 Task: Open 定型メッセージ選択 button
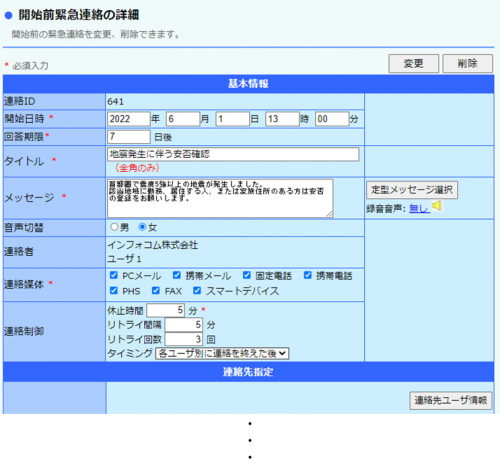click(412, 190)
